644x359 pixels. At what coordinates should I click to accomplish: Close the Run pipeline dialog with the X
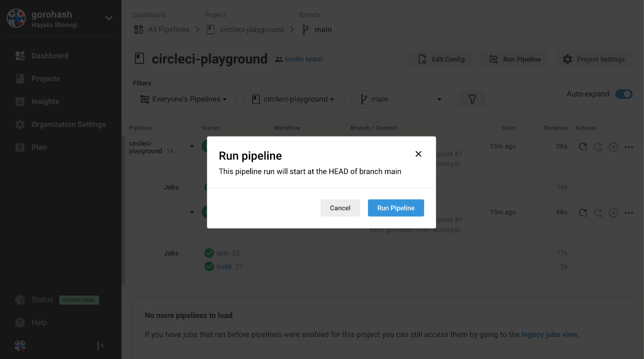[x=418, y=154]
